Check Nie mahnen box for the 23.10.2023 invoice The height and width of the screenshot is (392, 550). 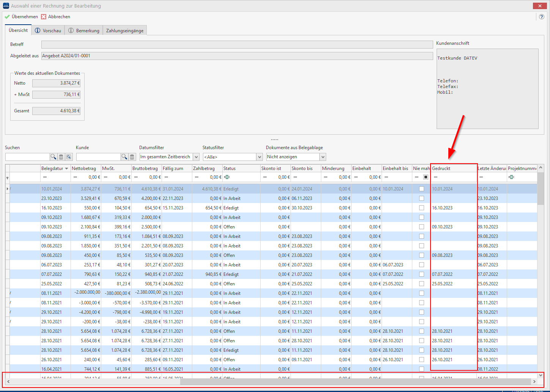point(421,198)
